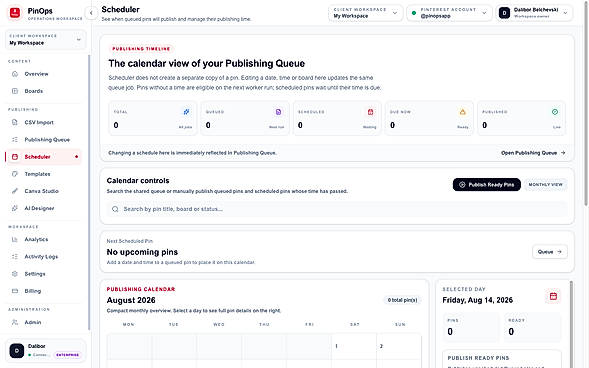This screenshot has width=589, height=368.
Task: Click the Enterprise plan badge
Action: pos(68,354)
